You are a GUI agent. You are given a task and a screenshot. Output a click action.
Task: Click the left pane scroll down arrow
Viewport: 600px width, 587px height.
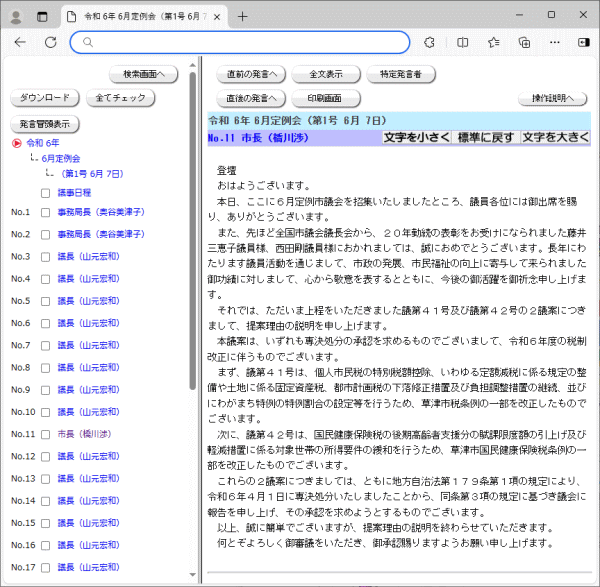pyautogui.click(x=193, y=575)
